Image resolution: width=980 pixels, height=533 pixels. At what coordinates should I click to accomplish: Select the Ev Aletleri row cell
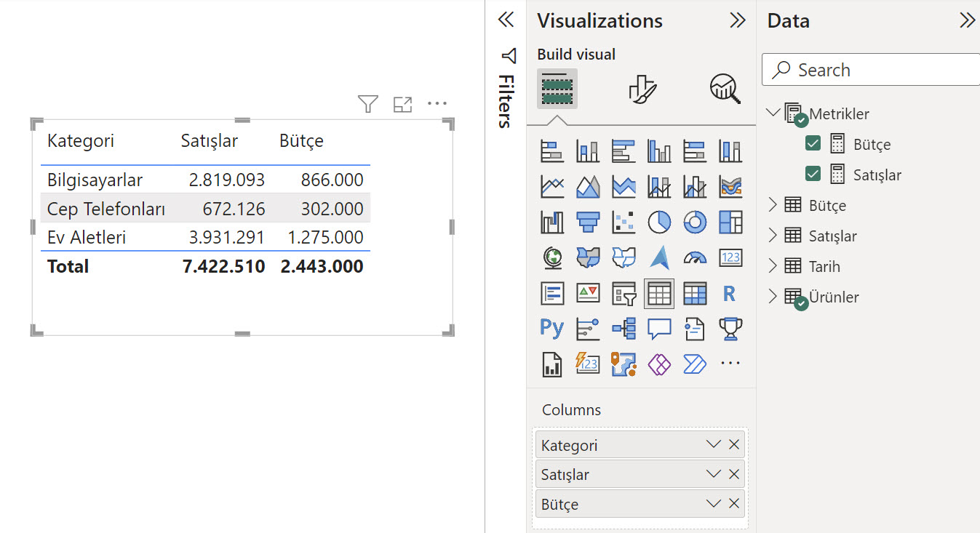(x=87, y=237)
